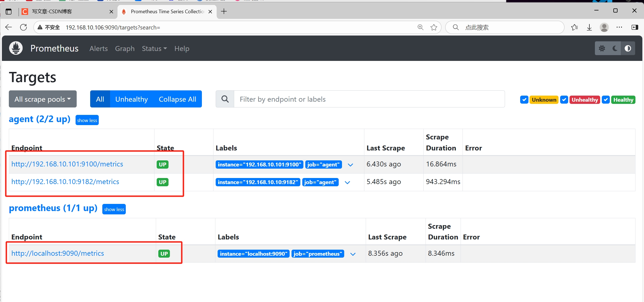644x302 pixels.
Task: Collapse agent pool with show less
Action: (x=87, y=120)
